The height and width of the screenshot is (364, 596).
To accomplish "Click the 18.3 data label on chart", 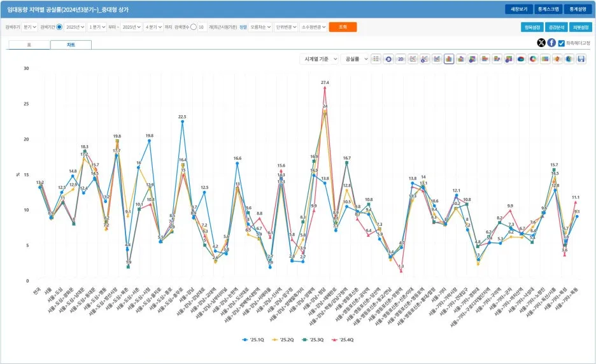I will (x=85, y=146).
